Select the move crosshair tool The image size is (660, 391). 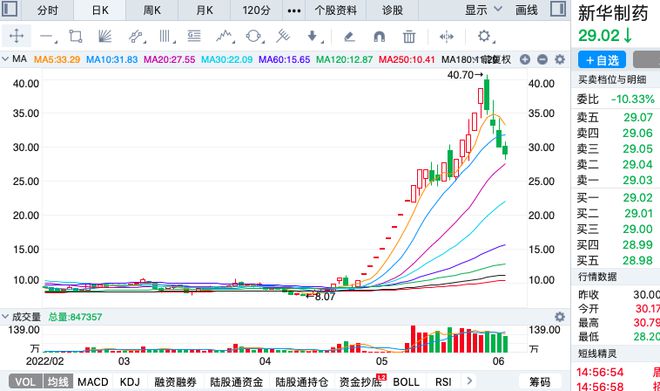(x=16, y=36)
